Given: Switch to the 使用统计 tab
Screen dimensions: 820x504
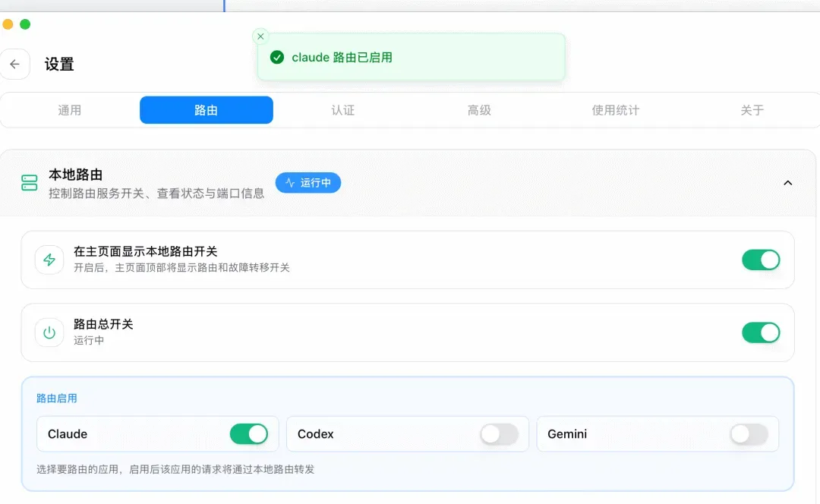Looking at the screenshot, I should pyautogui.click(x=616, y=110).
